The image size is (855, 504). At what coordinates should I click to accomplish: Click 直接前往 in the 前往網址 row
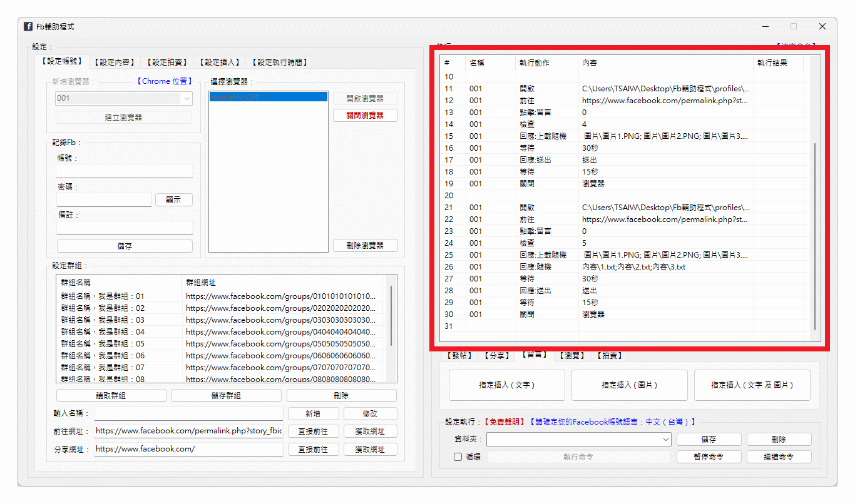coord(313,431)
